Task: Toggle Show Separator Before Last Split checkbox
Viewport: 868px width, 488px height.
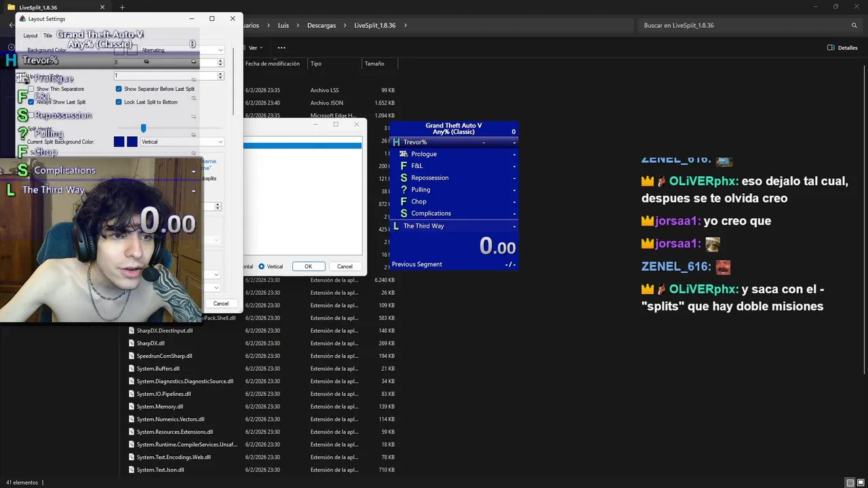Action: pyautogui.click(x=119, y=89)
